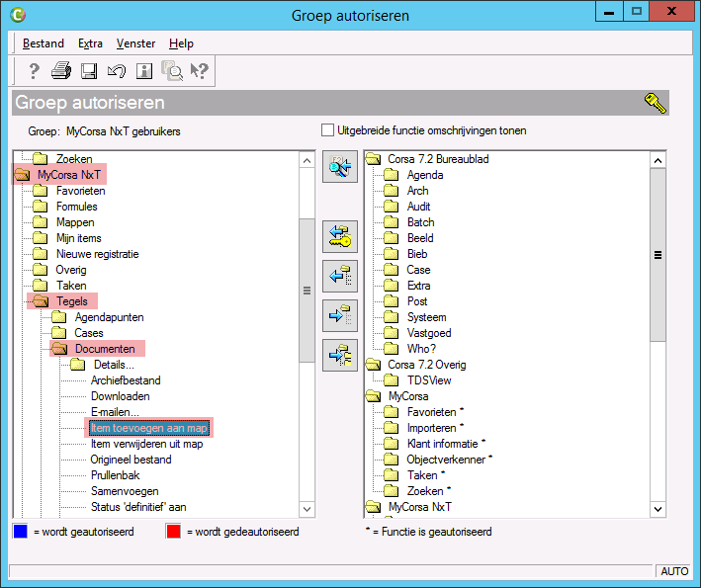This screenshot has width=701, height=588.
Task: Click the left-arrow single item move button
Action: 340,276
